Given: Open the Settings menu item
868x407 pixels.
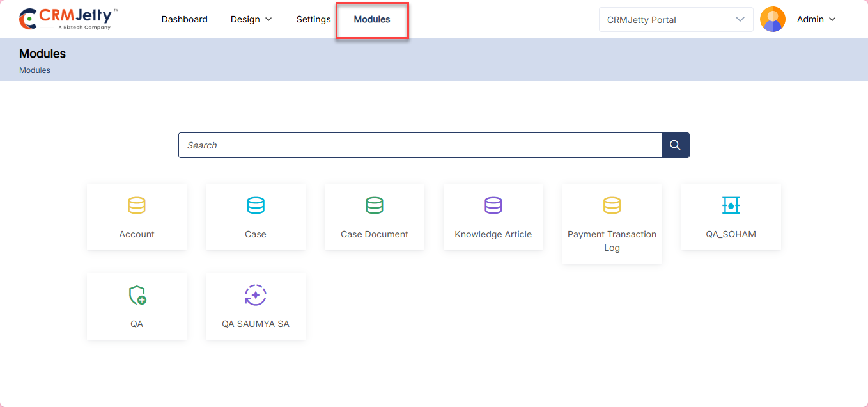Looking at the screenshot, I should [313, 19].
